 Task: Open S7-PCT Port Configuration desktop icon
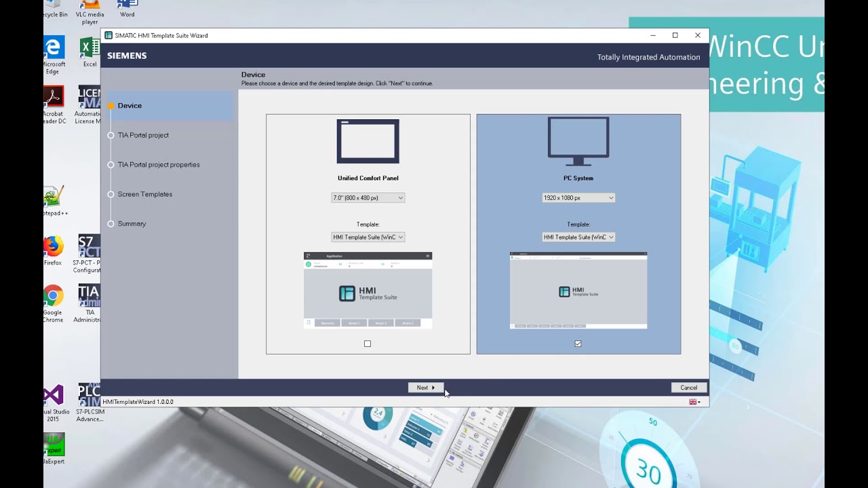pos(88,254)
